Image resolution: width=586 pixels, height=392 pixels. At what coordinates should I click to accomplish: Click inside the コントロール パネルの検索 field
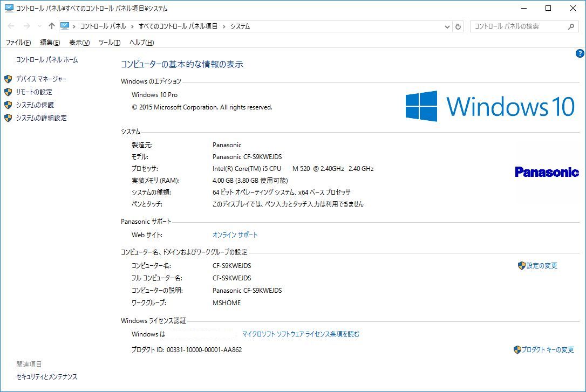point(518,26)
